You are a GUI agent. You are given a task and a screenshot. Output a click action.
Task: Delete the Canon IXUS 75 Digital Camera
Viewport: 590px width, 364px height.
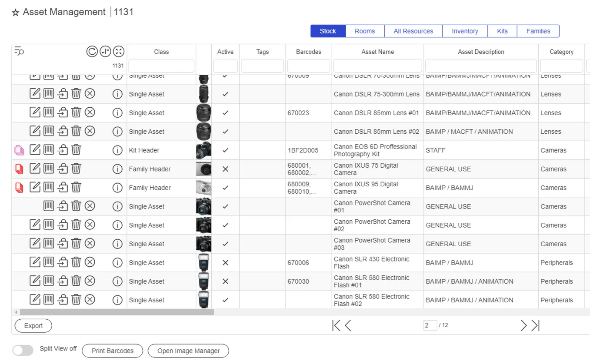[x=76, y=169]
